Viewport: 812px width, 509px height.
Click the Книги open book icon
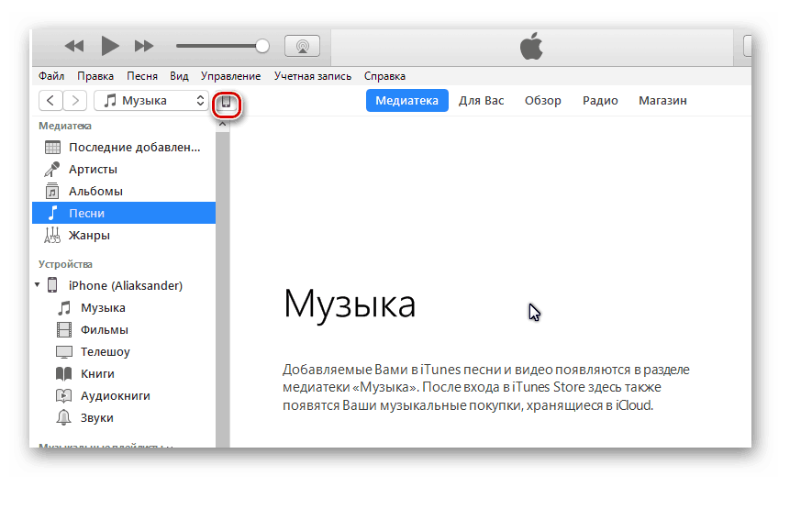(63, 374)
